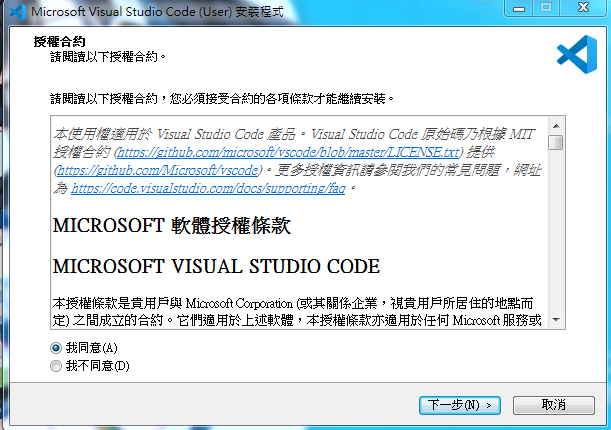The image size is (611, 430).
Task: Click the license scrollbar down arrow
Action: pos(556,320)
